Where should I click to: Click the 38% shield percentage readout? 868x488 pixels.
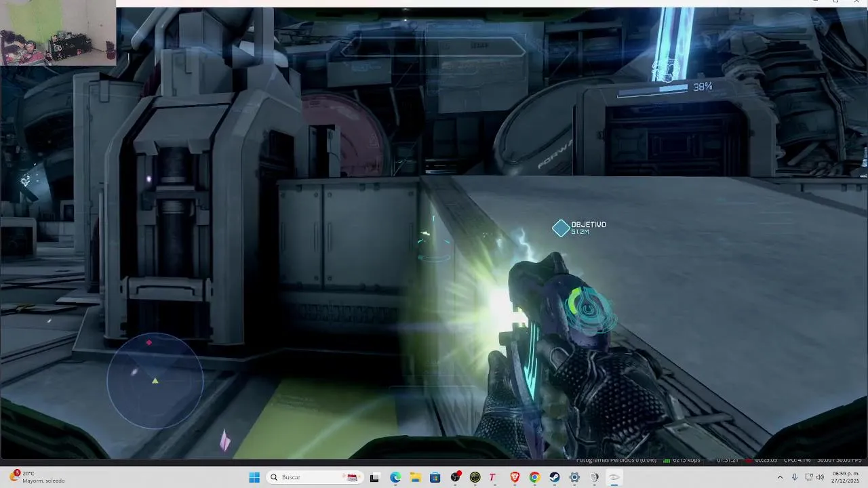point(703,87)
